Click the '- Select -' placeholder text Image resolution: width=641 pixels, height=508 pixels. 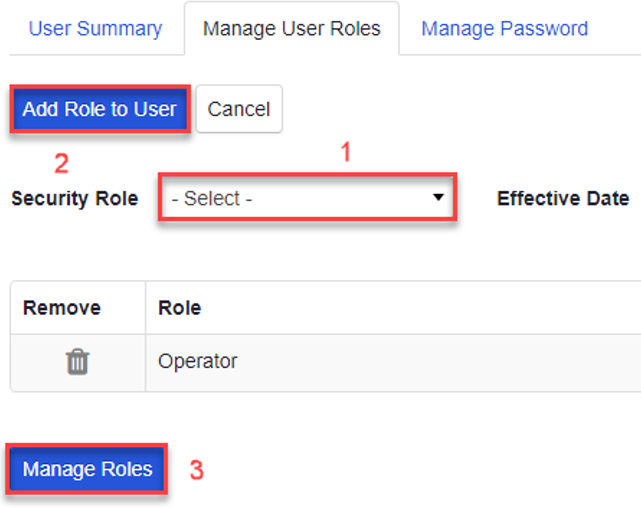click(212, 199)
